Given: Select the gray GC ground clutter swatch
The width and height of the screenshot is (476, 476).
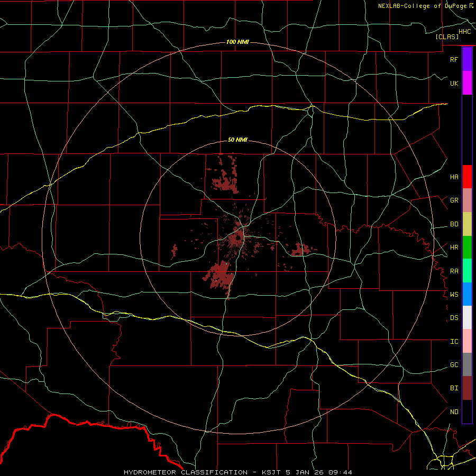Looking at the screenshot, I should click(x=467, y=364).
